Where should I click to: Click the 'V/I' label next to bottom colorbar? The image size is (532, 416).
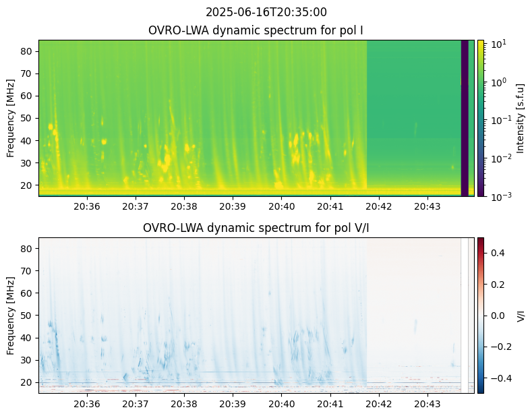tap(519, 315)
